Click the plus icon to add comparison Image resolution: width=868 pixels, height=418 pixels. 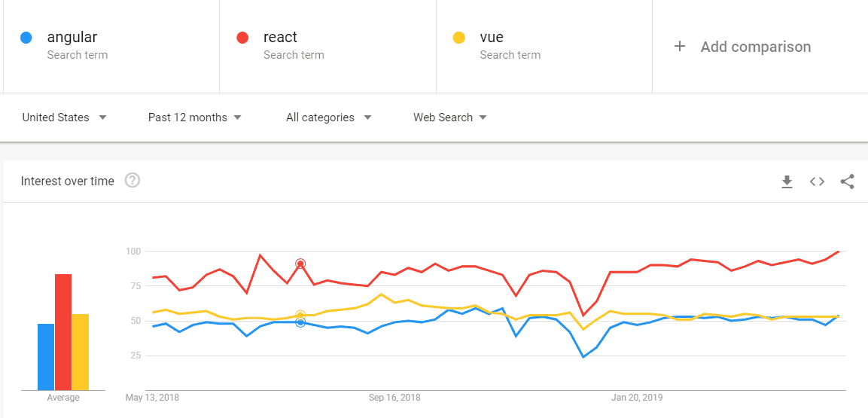[x=680, y=47]
